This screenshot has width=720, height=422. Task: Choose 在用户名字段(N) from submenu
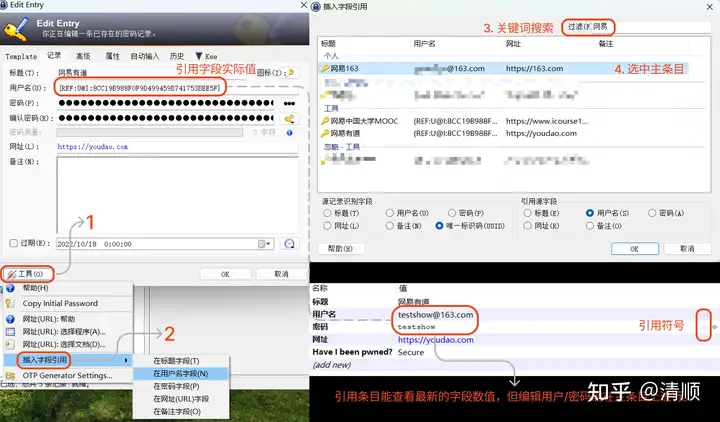point(181,374)
